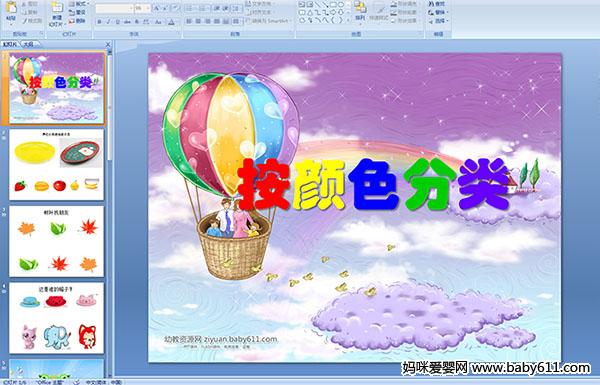This screenshot has width=600, height=385.
Task: Decrease the list indent level
Action: click(217, 8)
